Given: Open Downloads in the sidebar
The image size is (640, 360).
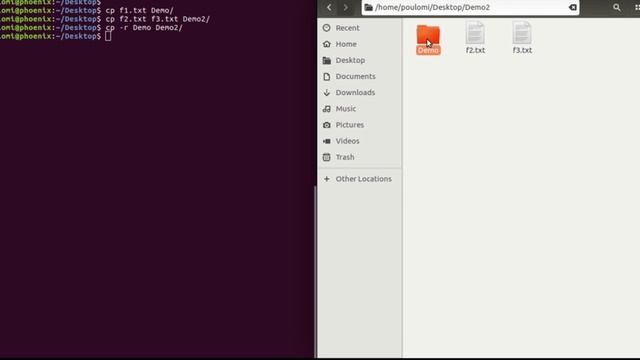Looking at the screenshot, I should coord(359,93).
